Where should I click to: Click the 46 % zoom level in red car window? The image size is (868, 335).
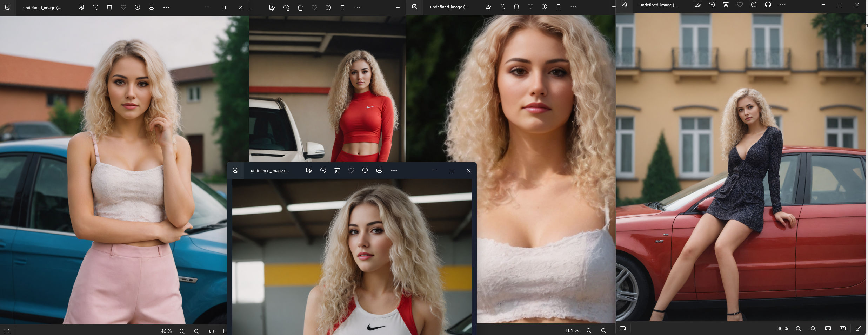coord(782,328)
